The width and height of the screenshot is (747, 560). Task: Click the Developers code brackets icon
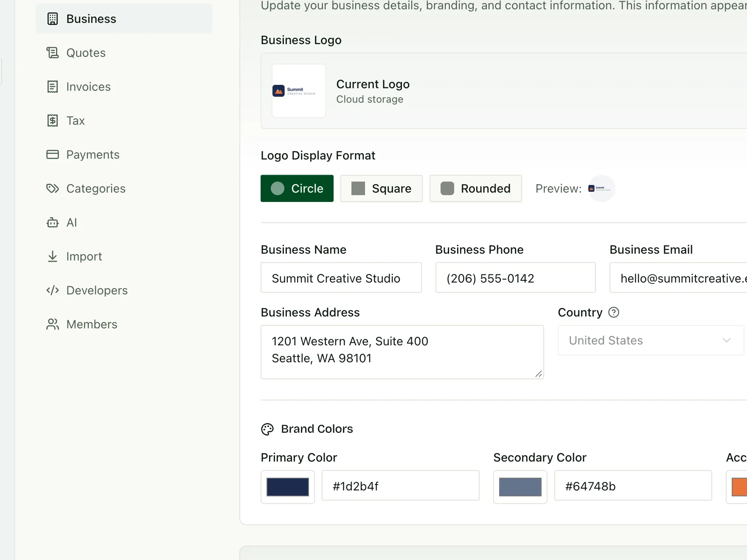[x=53, y=290]
